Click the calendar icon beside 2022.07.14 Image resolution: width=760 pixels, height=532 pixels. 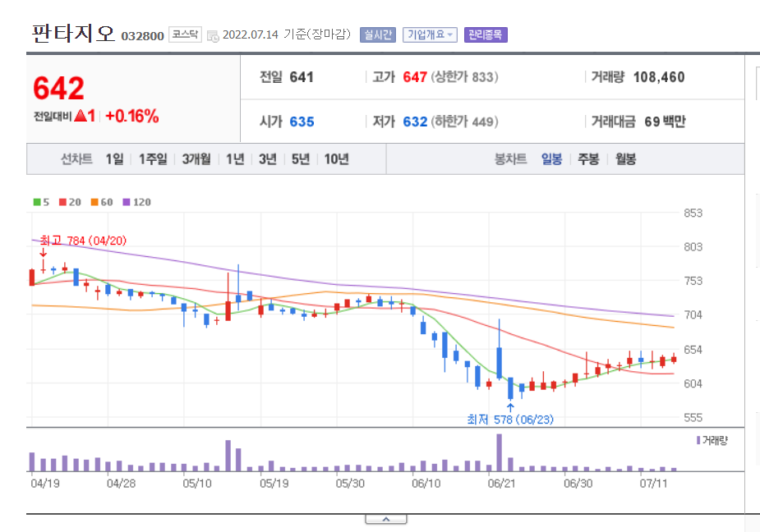[212, 36]
